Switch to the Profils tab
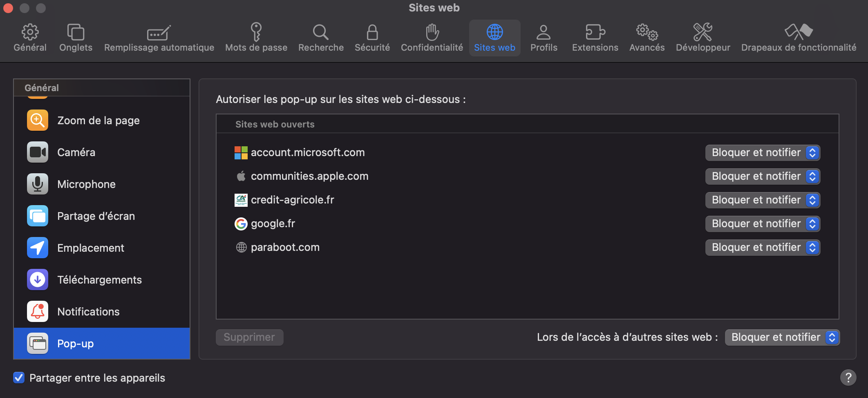The height and width of the screenshot is (398, 868). (544, 38)
